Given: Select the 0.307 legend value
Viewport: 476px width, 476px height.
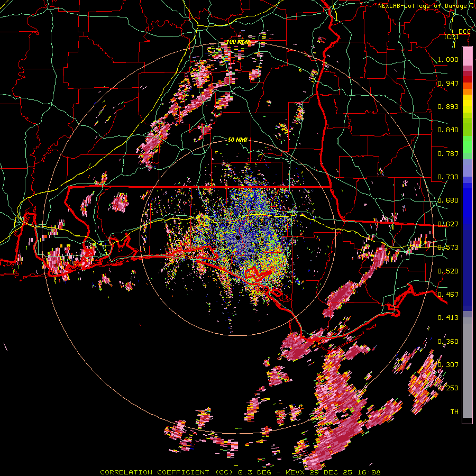Looking at the screenshot, I should pyautogui.click(x=448, y=365).
